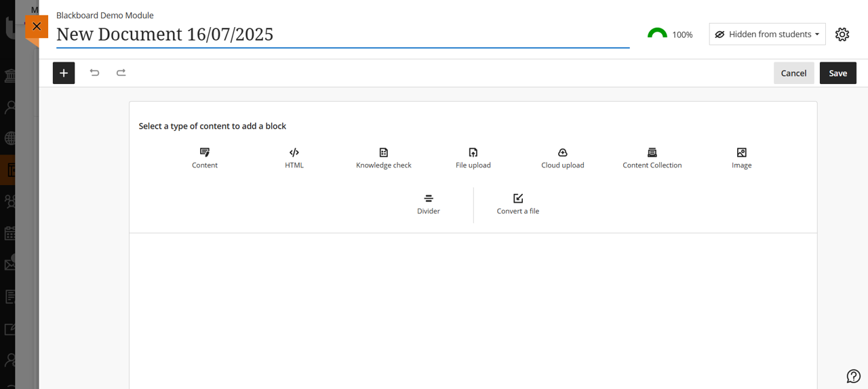Add a Knowledge check block

384,159
